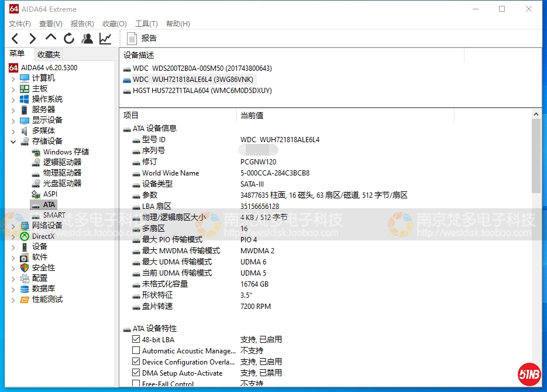Viewport: 547px width, 392px height.
Task: Expand the 计算机 tree node
Action: tap(13, 78)
